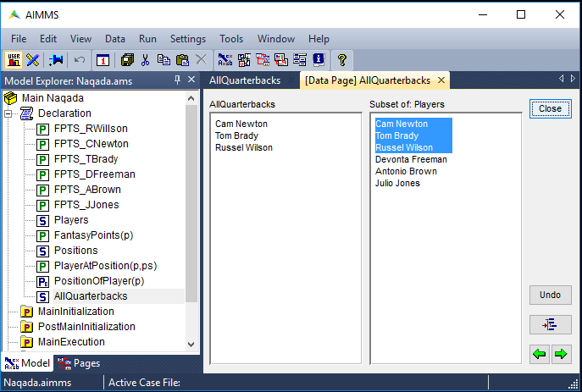The image size is (582, 392).
Task: Select FPTS_JJones parameter in tree
Action: [86, 205]
